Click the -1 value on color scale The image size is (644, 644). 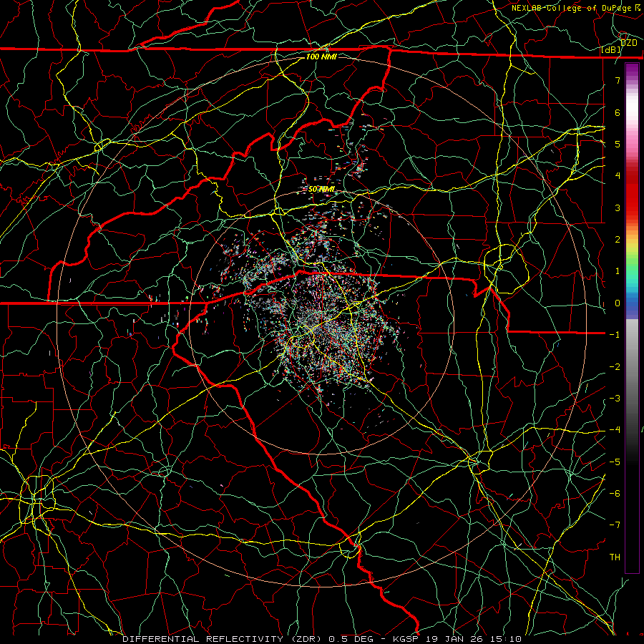615,335
